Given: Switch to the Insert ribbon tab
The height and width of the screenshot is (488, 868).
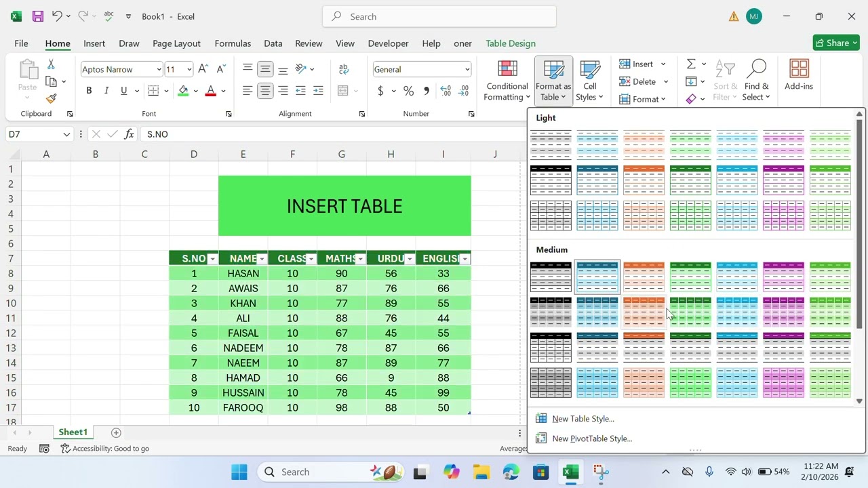Looking at the screenshot, I should (x=94, y=43).
